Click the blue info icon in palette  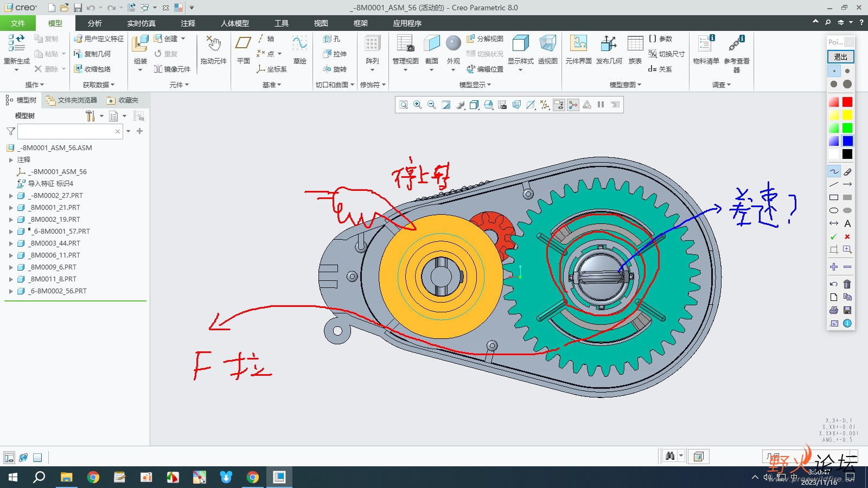click(x=847, y=323)
